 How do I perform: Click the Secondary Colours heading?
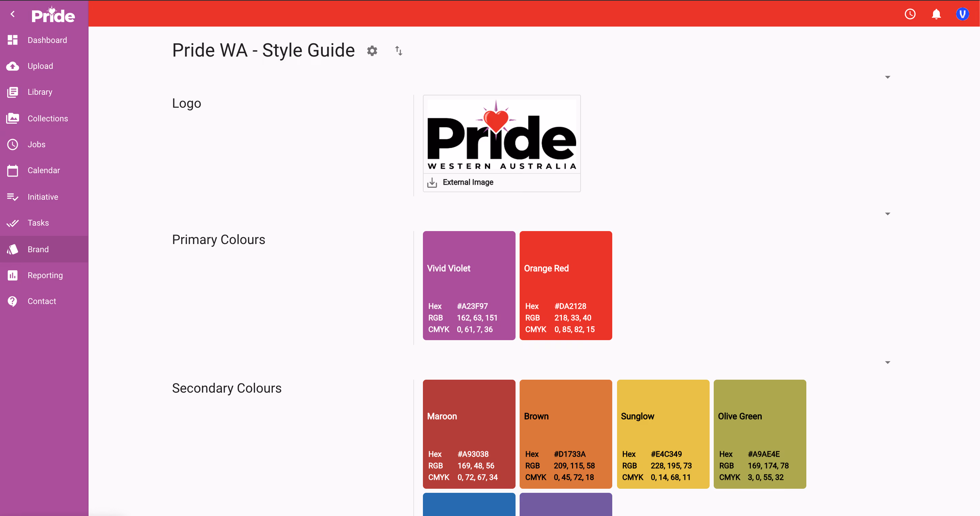[x=227, y=388]
